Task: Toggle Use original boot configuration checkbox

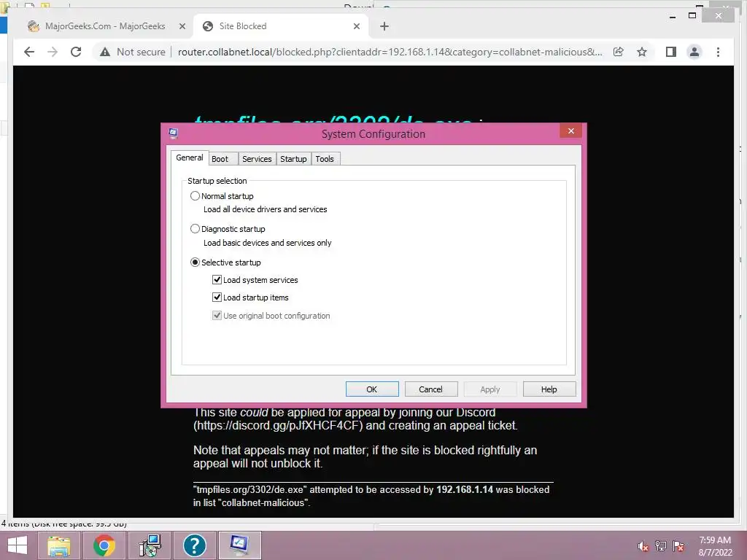Action: (217, 316)
